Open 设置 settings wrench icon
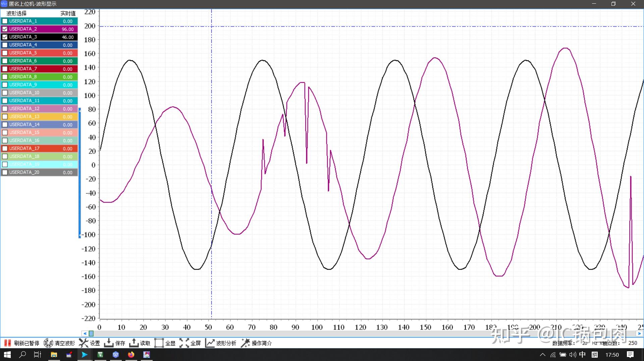The height and width of the screenshot is (361, 644). (x=84, y=343)
